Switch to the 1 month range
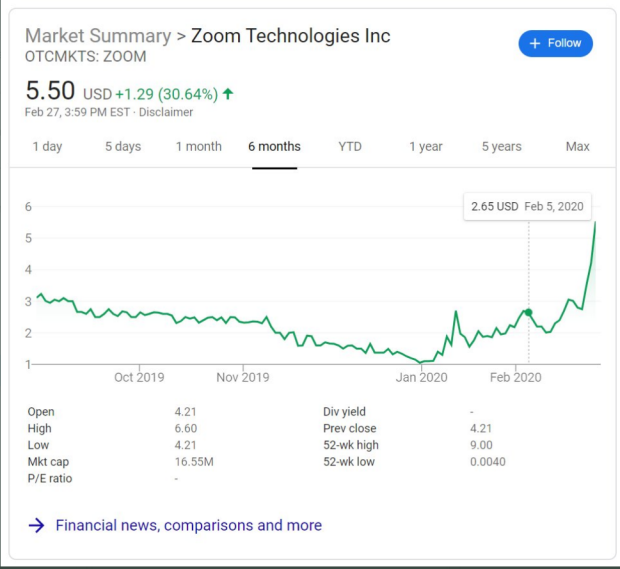Image resolution: width=620 pixels, height=569 pixels. [x=198, y=146]
